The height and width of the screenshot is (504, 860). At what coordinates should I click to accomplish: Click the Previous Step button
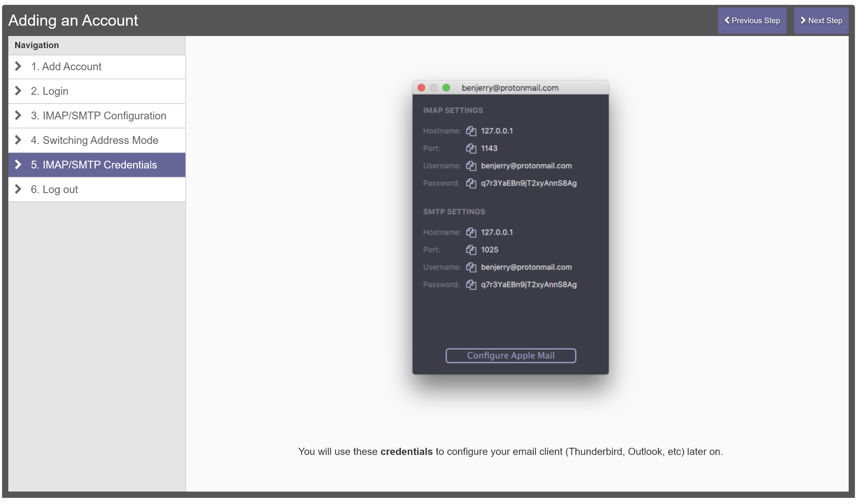point(752,20)
